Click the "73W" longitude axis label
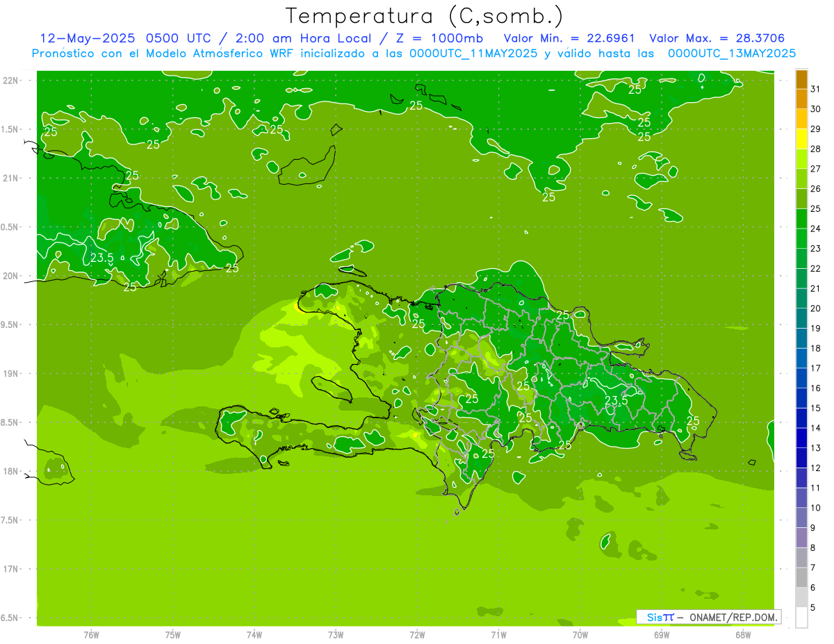The image size is (834, 644). pyautogui.click(x=336, y=635)
